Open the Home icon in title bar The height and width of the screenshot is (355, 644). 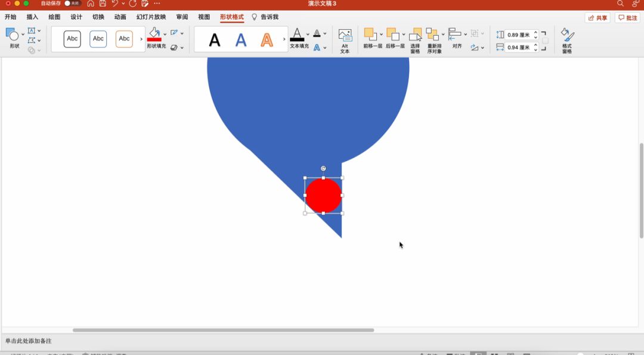pyautogui.click(x=91, y=4)
